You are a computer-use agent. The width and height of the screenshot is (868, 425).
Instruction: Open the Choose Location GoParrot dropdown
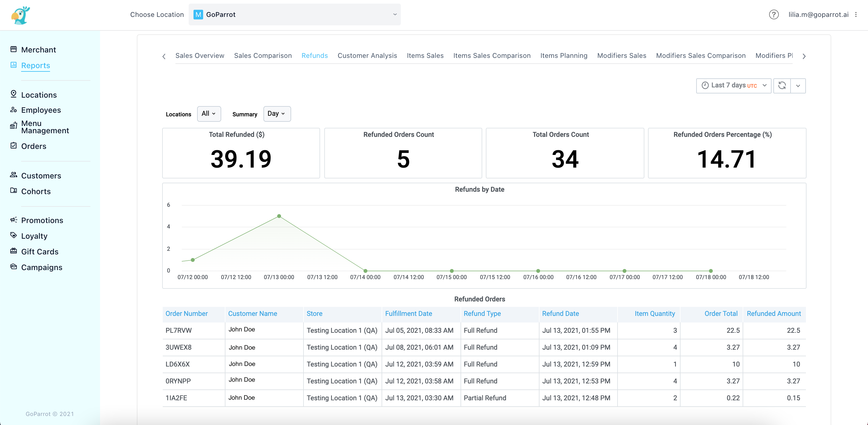294,14
